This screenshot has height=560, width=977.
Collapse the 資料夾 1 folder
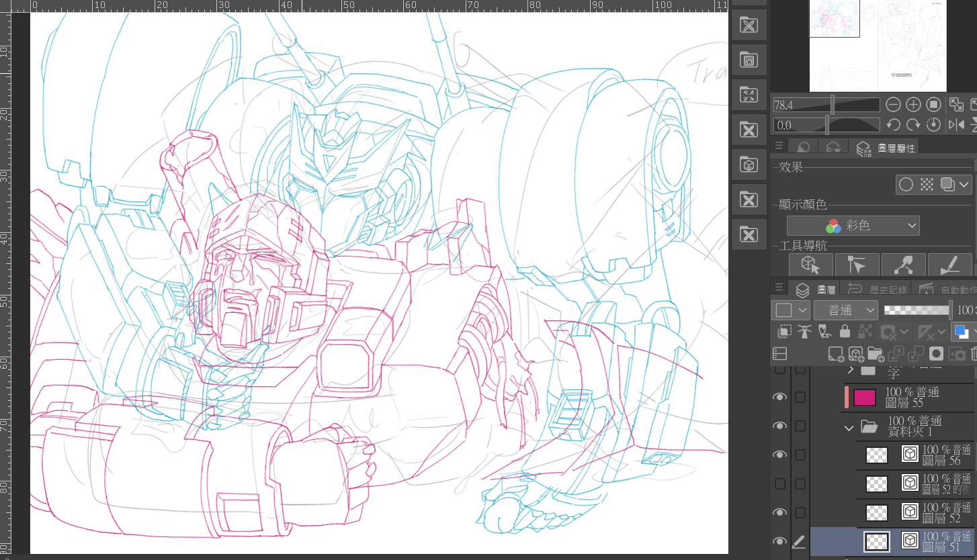[849, 427]
